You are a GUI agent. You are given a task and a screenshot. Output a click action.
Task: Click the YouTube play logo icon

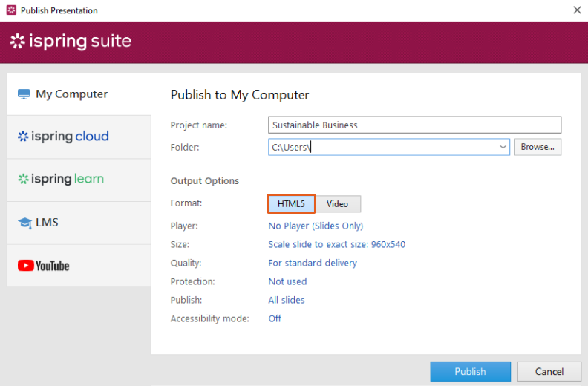[25, 266]
